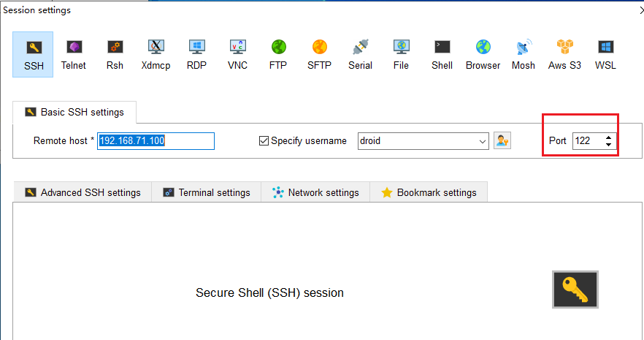Image resolution: width=644 pixels, height=340 pixels.
Task: Select the WSL session type
Action: 605,54
